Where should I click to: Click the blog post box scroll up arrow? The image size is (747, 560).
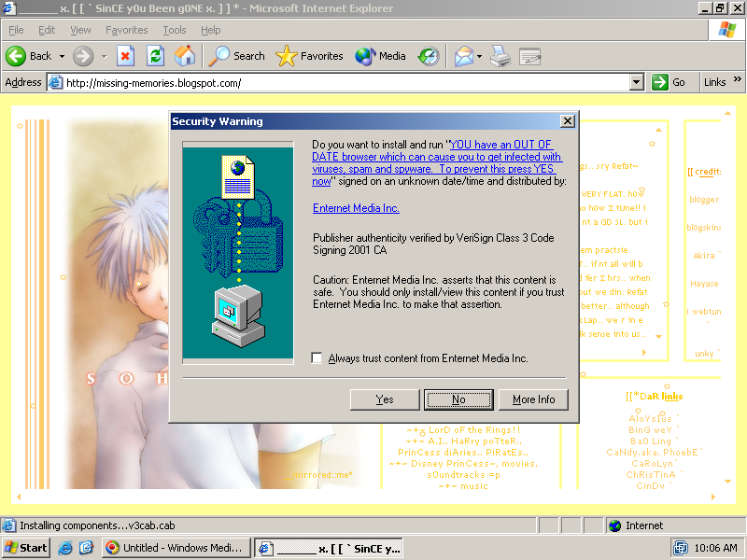point(659,130)
